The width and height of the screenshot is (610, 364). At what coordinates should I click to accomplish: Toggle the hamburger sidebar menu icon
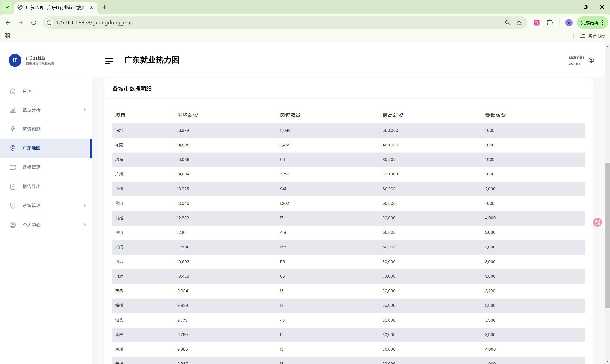(x=109, y=61)
